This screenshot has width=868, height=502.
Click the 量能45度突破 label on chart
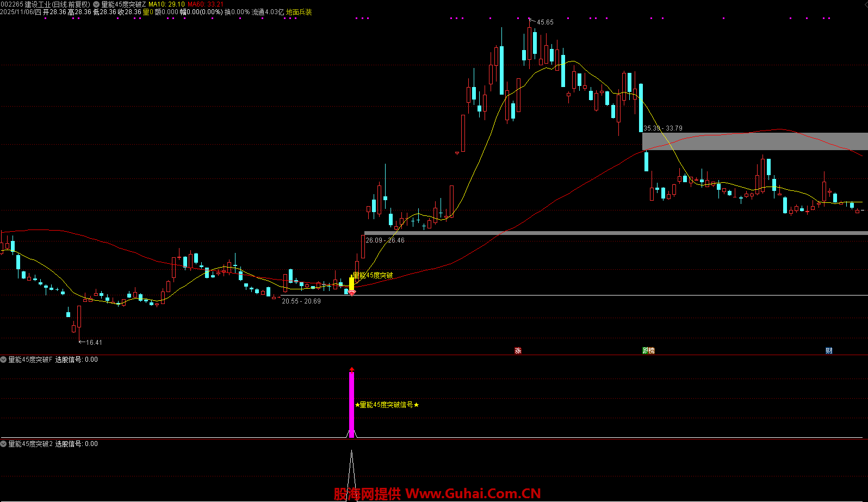[x=373, y=275]
